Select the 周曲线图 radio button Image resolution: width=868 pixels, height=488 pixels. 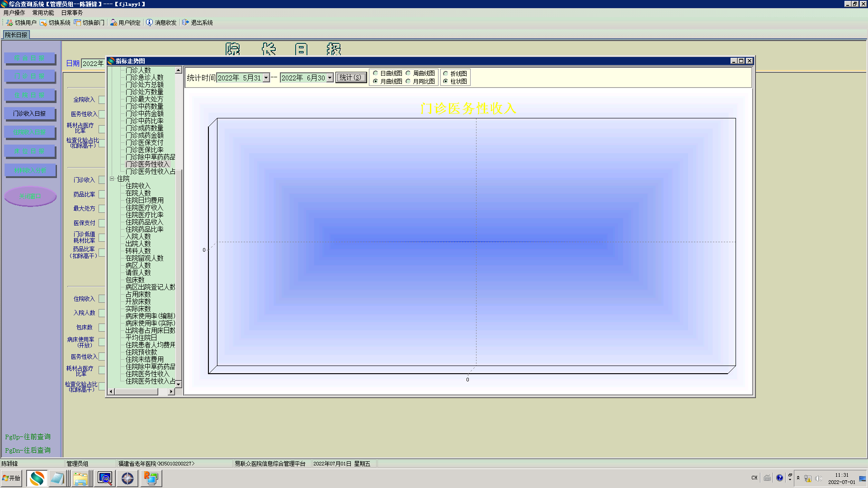pyautogui.click(x=408, y=73)
